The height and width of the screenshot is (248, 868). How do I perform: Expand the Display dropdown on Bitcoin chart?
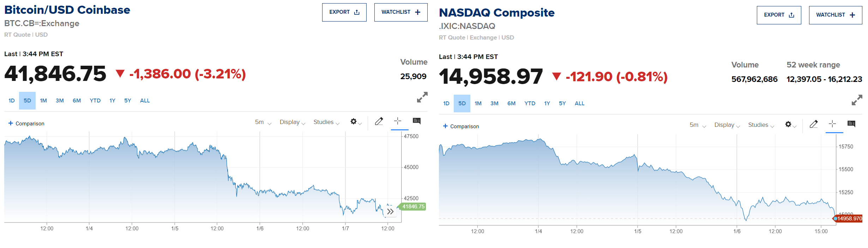coord(292,122)
